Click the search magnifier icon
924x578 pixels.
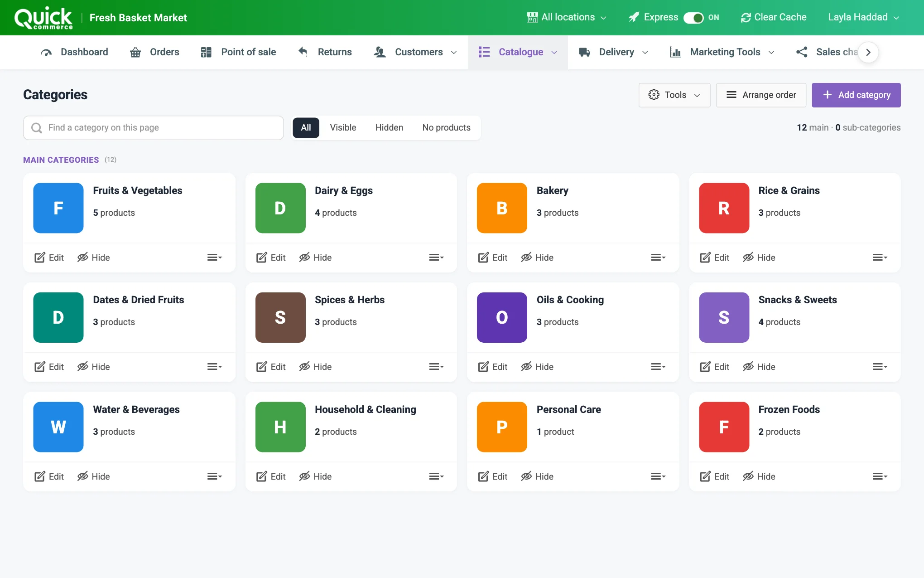tap(37, 128)
